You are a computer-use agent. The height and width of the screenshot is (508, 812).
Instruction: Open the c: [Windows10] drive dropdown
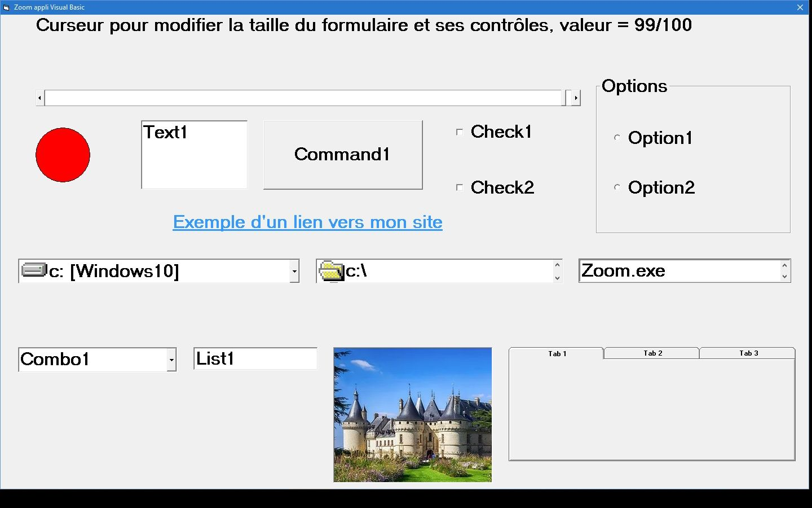click(294, 271)
